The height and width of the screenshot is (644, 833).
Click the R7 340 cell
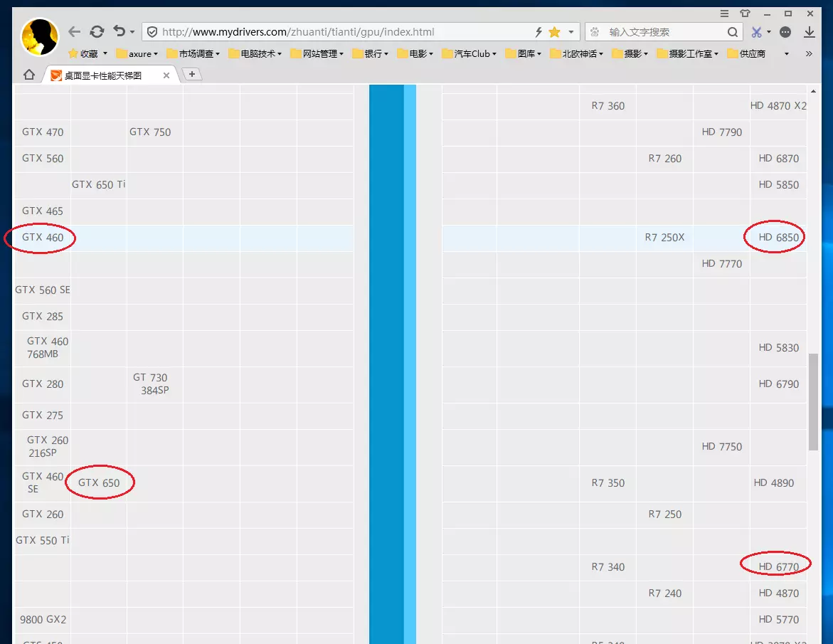point(608,567)
